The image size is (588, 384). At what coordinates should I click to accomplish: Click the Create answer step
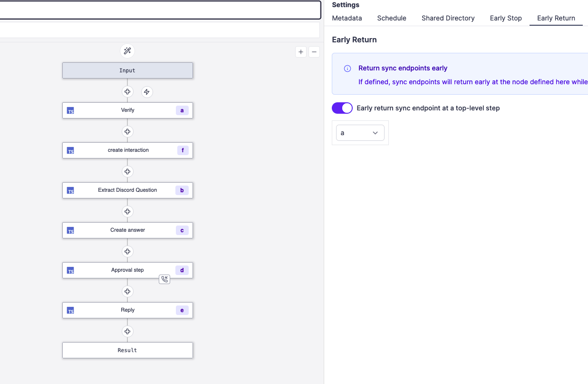point(127,230)
